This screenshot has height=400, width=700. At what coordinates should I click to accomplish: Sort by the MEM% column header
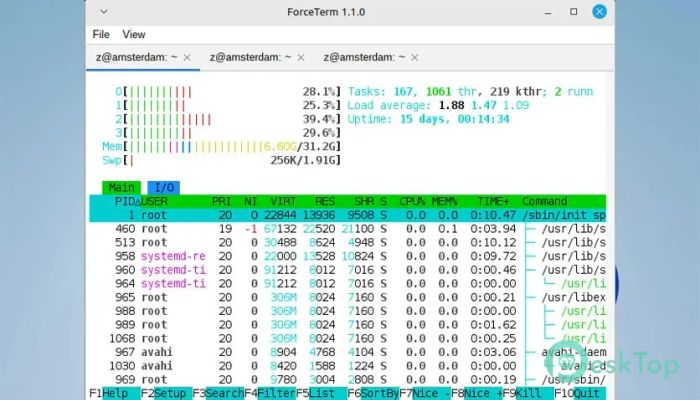click(x=445, y=201)
